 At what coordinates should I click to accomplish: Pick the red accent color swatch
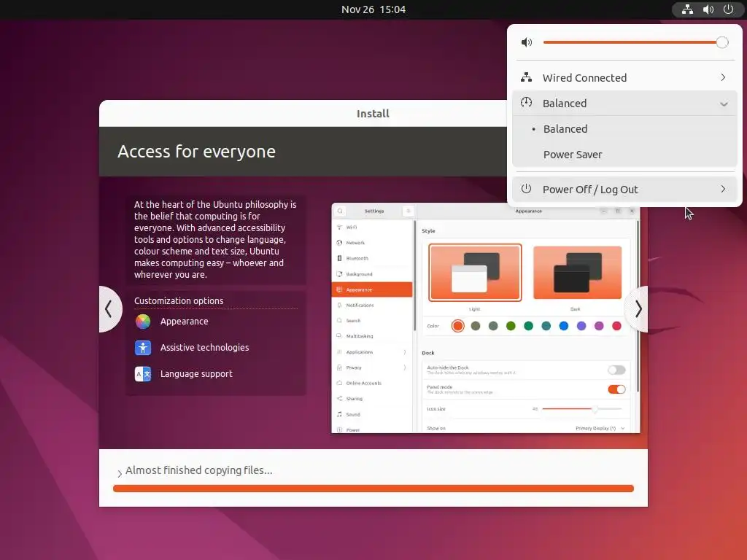point(616,326)
